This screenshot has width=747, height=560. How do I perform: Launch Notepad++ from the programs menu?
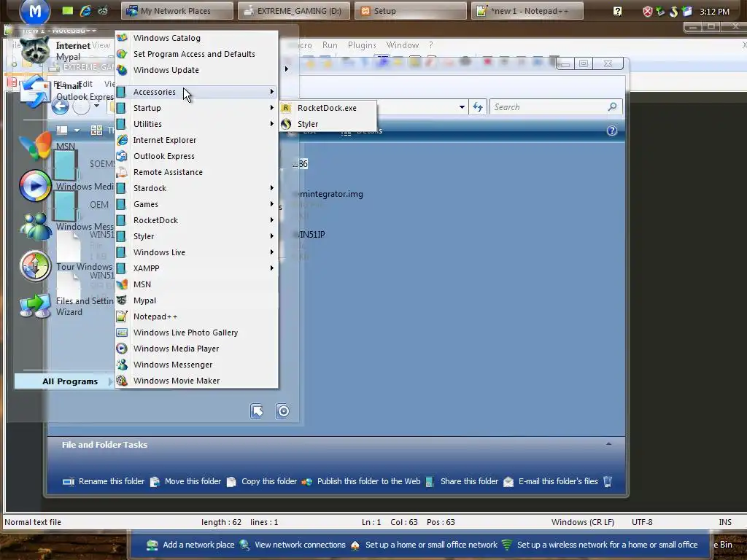pyautogui.click(x=196, y=316)
